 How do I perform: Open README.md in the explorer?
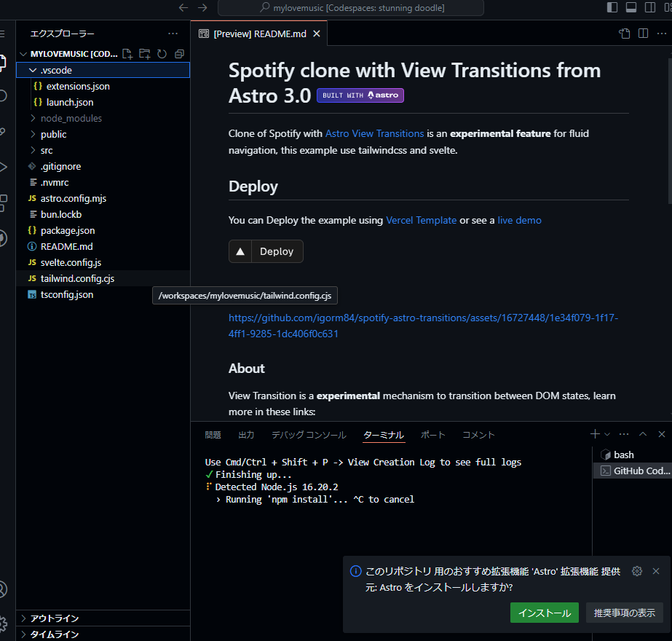click(103, 246)
